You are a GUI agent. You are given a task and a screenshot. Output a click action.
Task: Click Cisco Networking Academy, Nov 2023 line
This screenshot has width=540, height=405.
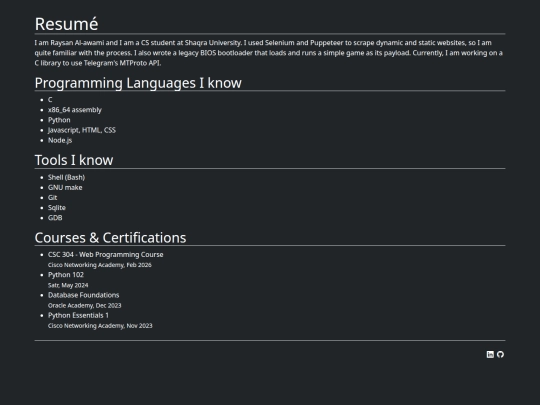pyautogui.click(x=100, y=326)
